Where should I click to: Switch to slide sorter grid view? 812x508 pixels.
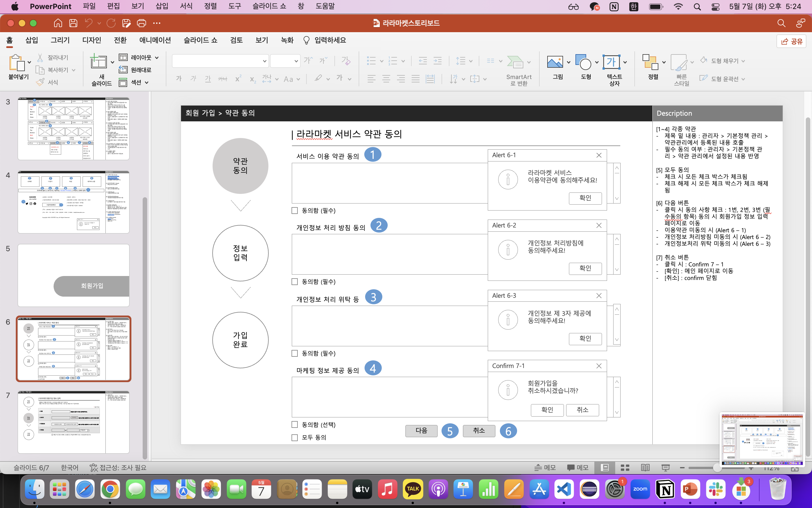[x=625, y=468]
